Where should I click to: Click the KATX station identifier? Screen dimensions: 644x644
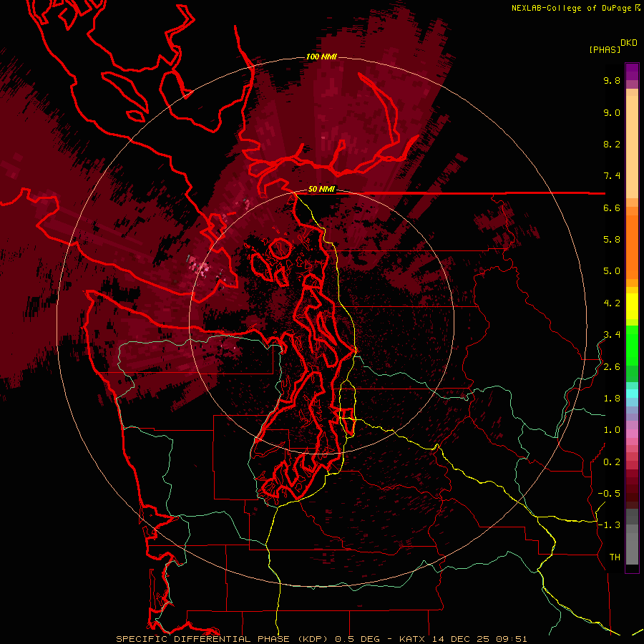click(x=413, y=639)
